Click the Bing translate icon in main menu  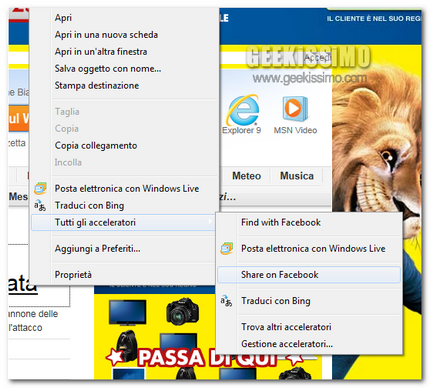coord(40,206)
